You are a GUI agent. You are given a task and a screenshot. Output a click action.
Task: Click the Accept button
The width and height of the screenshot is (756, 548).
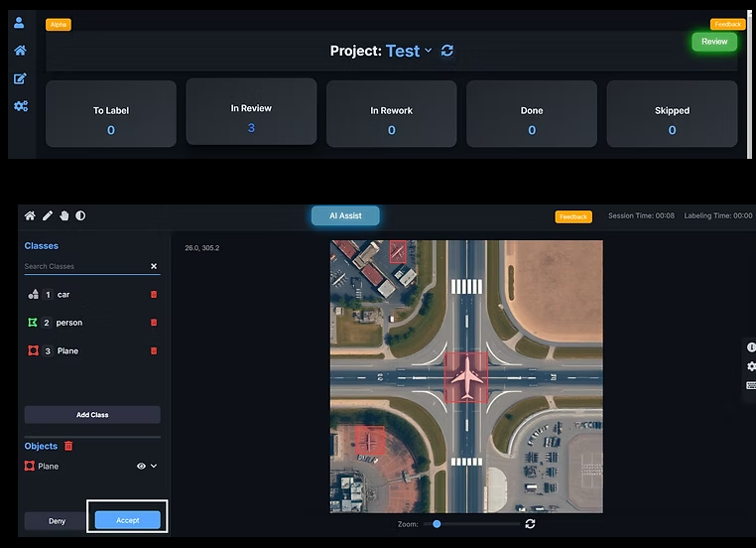tap(127, 520)
